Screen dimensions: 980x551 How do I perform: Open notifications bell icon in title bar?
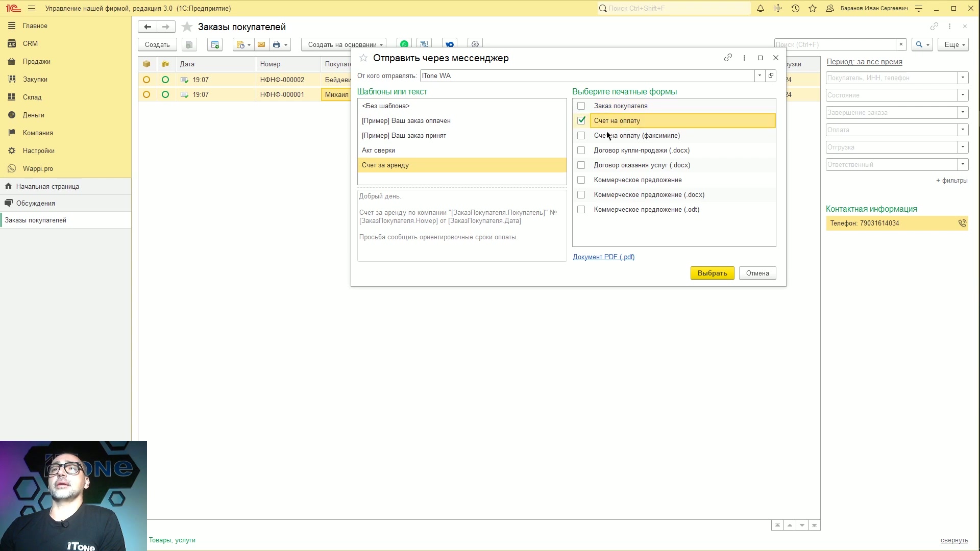[x=761, y=9]
